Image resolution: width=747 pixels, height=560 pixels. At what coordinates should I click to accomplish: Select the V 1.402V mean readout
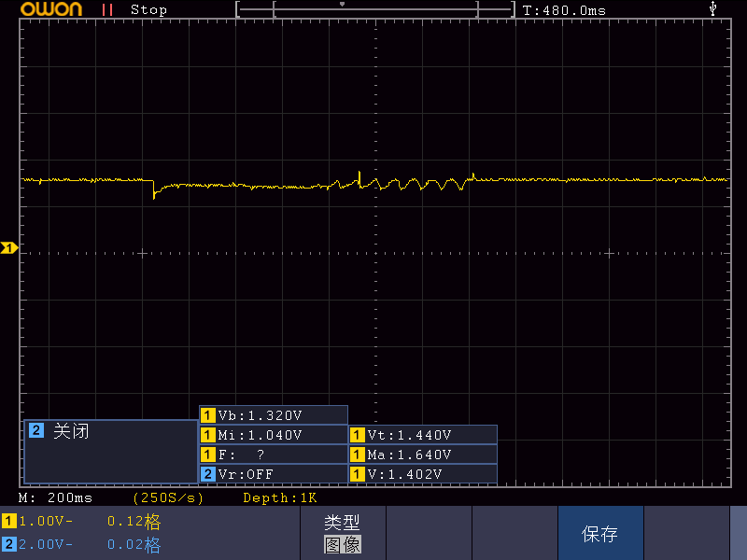pyautogui.click(x=423, y=474)
